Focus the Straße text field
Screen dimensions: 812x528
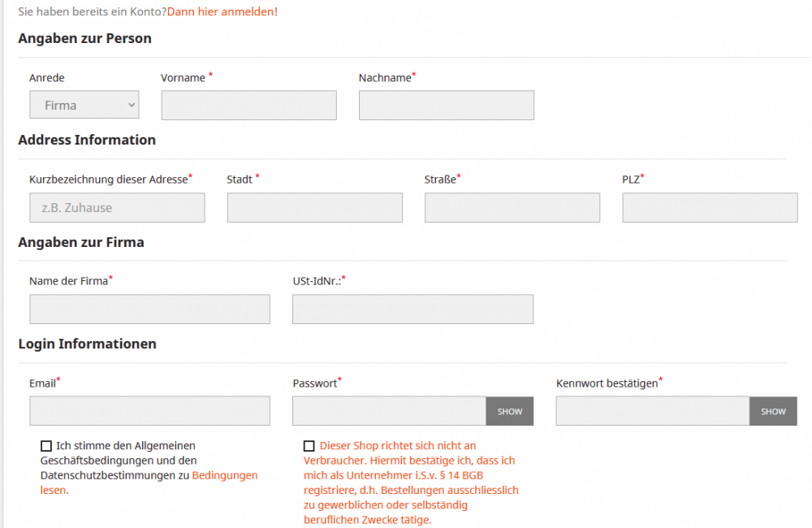coord(512,208)
